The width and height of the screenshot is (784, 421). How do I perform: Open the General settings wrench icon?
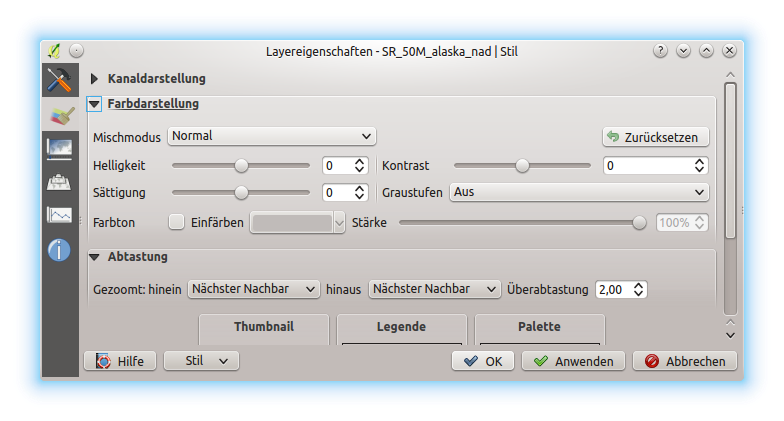pos(60,81)
